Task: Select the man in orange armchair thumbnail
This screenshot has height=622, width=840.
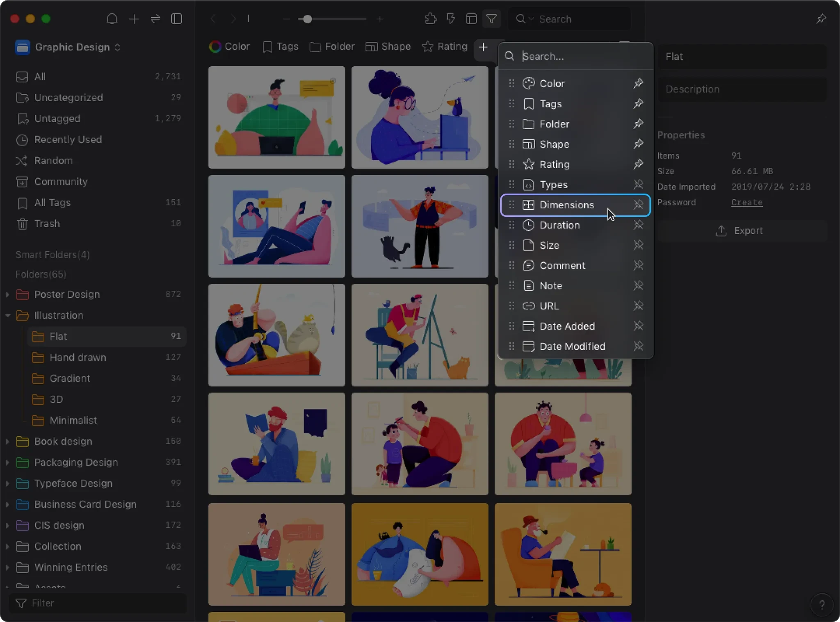Action: tap(563, 554)
